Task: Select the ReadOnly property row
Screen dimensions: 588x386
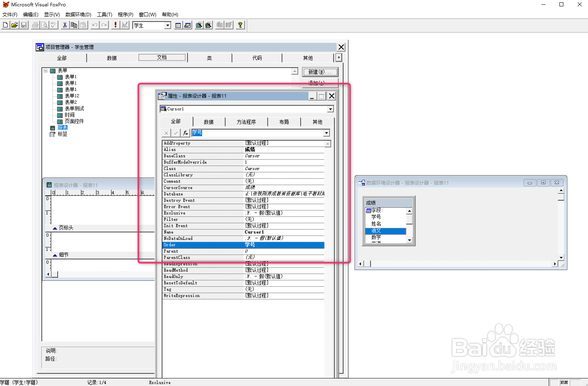Action: click(243, 276)
